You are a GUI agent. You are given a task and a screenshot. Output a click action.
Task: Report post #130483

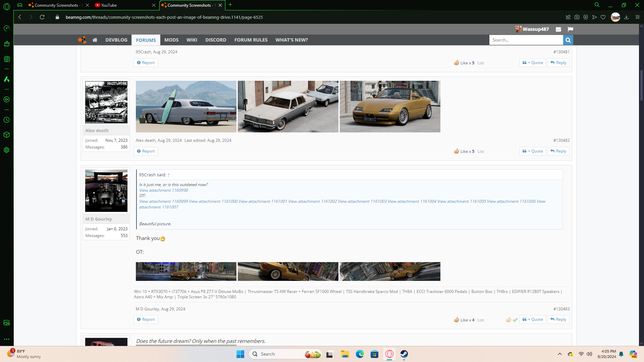146,319
